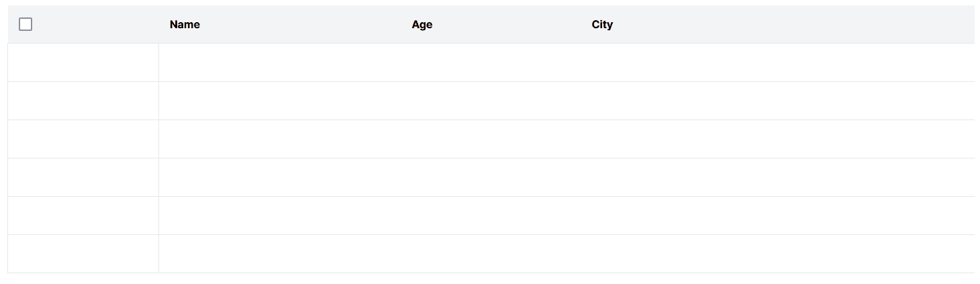Select the fourth empty row's selection cell

click(x=83, y=177)
